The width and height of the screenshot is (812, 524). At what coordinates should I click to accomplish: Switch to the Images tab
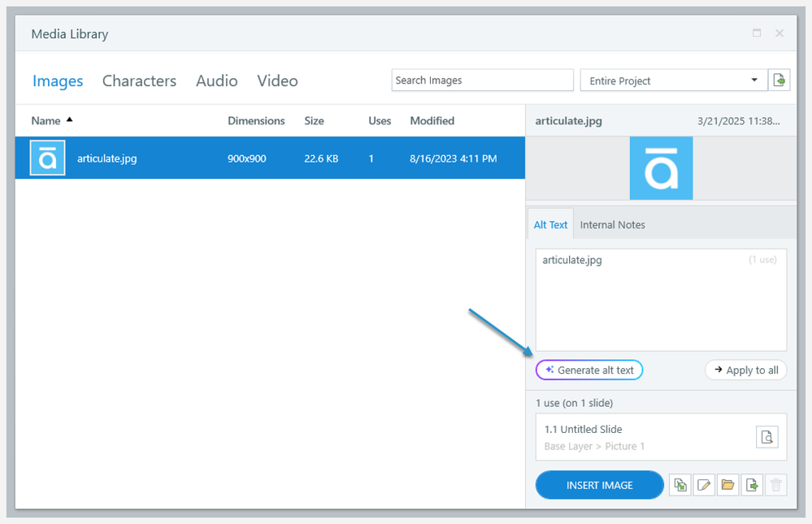pyautogui.click(x=58, y=80)
